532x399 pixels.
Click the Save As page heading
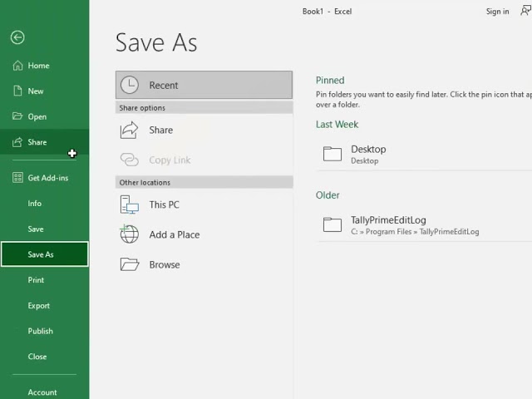click(x=156, y=42)
